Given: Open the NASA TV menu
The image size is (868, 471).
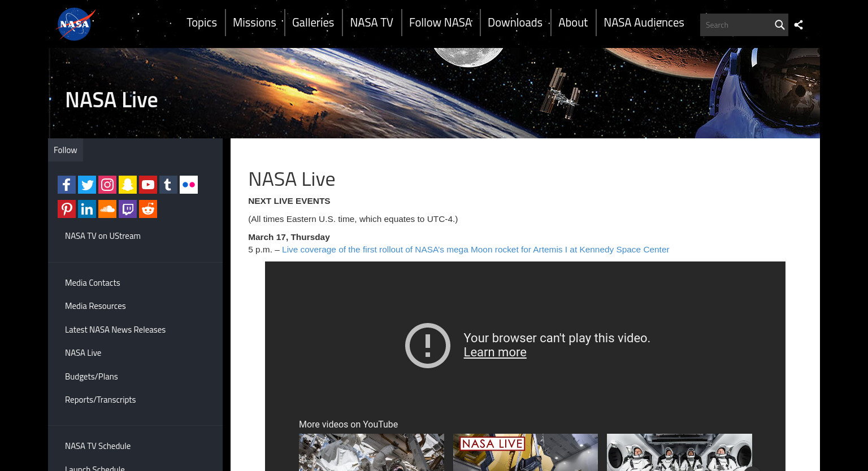Looking at the screenshot, I should [371, 23].
